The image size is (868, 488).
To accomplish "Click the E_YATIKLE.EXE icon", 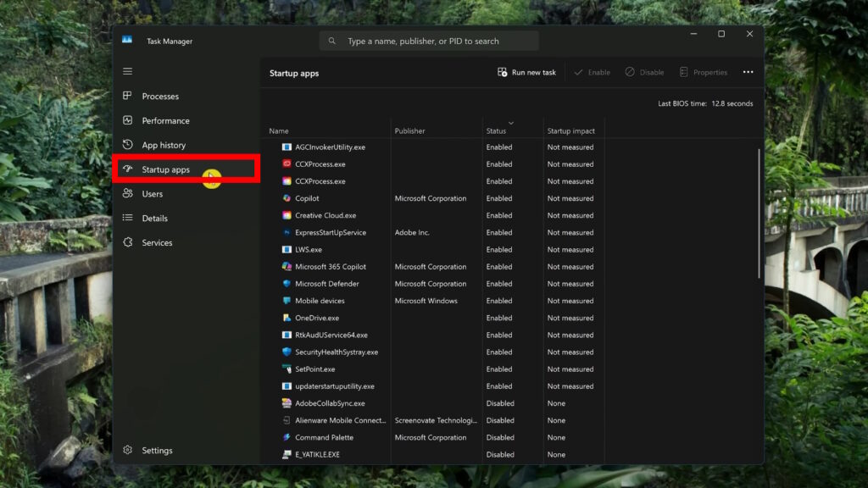I will [x=287, y=454].
